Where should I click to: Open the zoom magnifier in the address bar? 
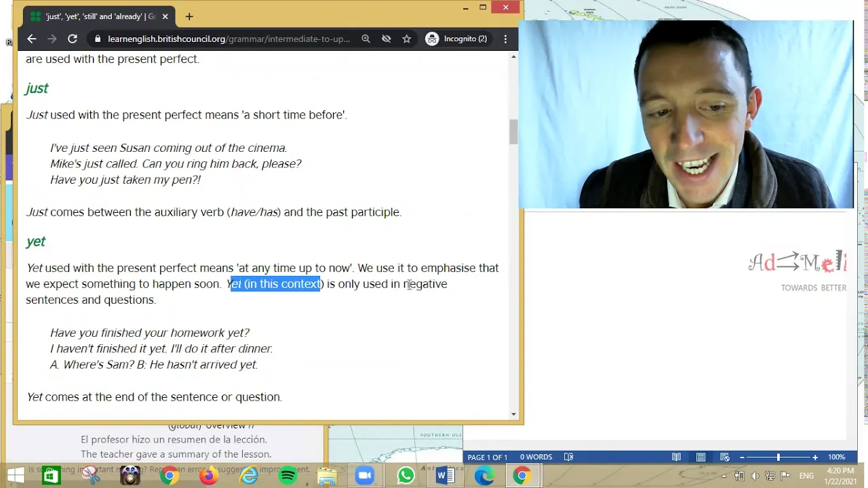(x=366, y=39)
